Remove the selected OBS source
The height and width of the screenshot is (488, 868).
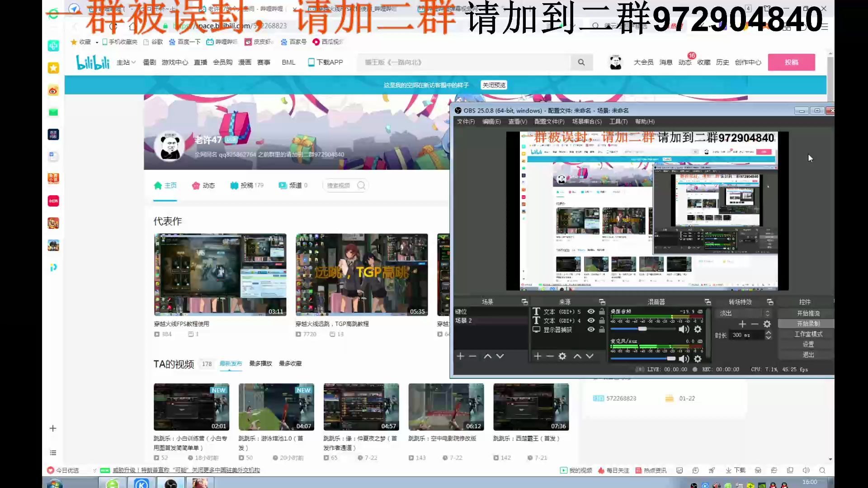(x=550, y=356)
